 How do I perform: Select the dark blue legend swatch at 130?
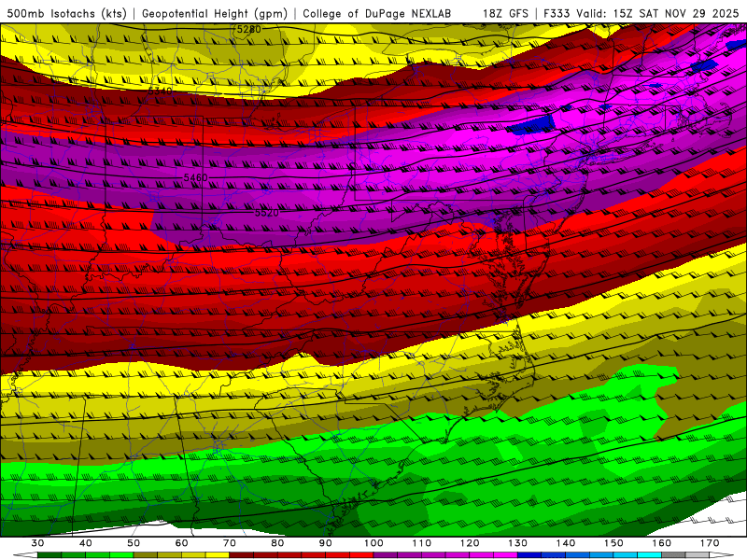tap(529, 555)
